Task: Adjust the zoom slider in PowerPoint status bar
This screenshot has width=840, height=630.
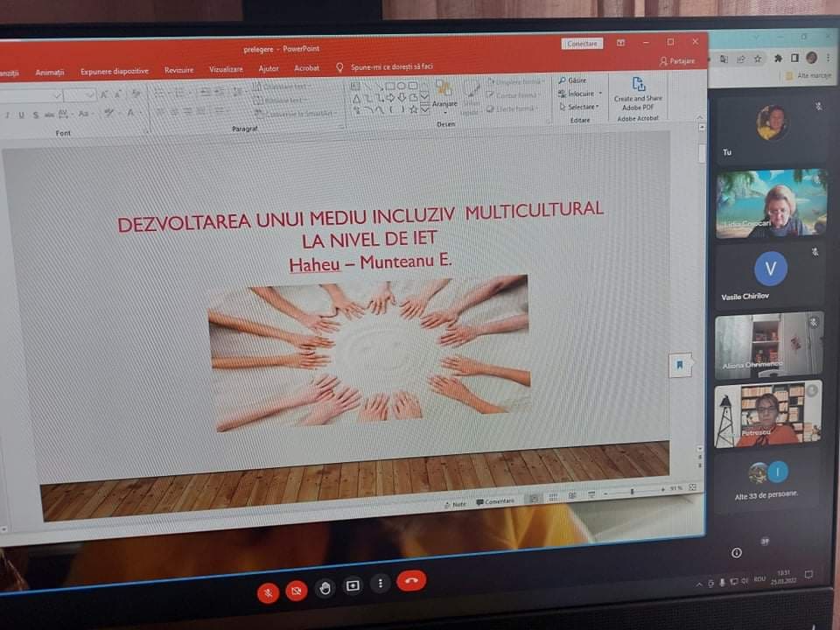Action: (632, 492)
